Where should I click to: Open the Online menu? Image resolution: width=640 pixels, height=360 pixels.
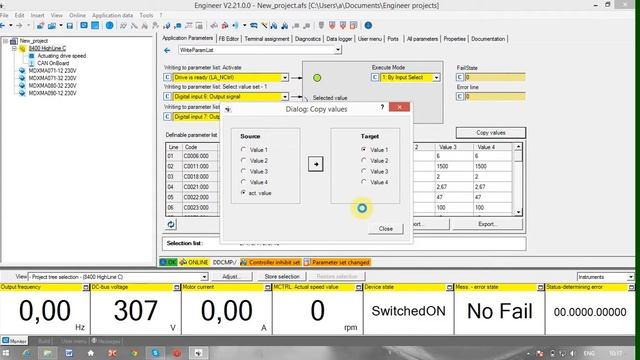tap(78, 15)
